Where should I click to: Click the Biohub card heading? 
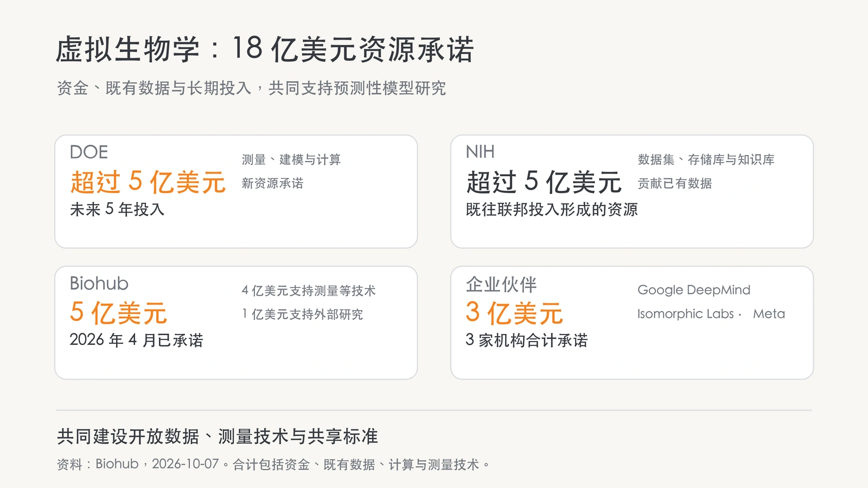(x=99, y=283)
